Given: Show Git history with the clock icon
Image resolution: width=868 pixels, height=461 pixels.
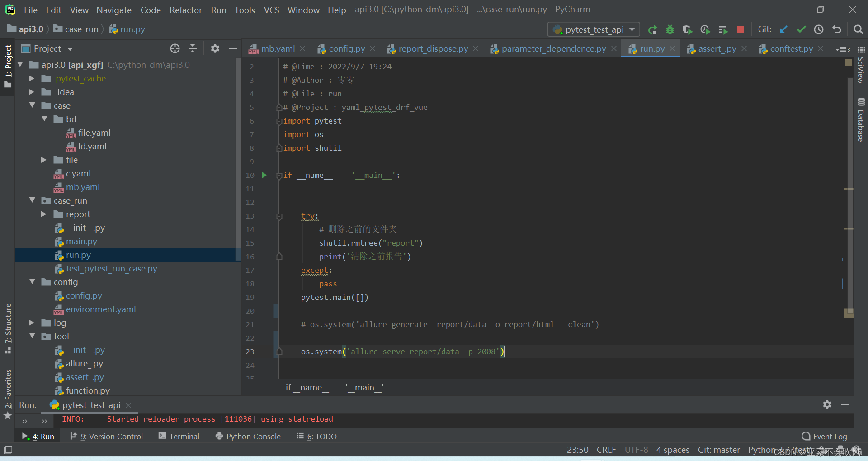Looking at the screenshot, I should [x=819, y=29].
